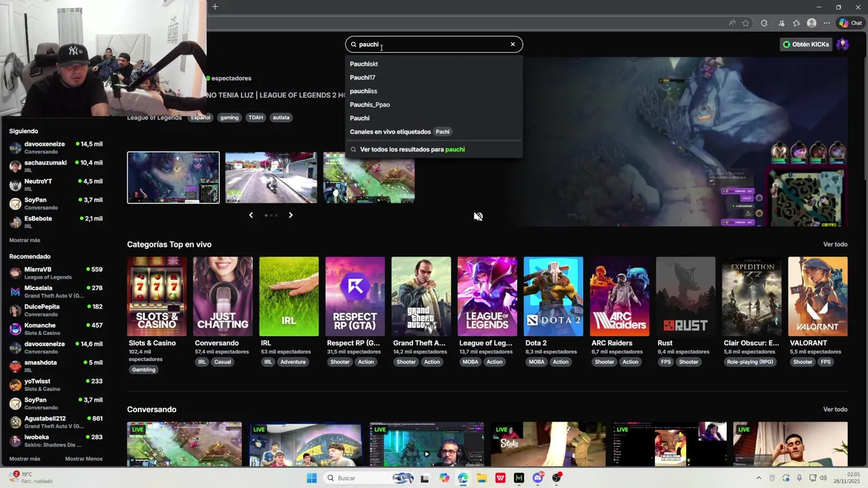Select the Pauchiskt search suggestion
Viewport: 868px width, 488px height.
[x=434, y=64]
